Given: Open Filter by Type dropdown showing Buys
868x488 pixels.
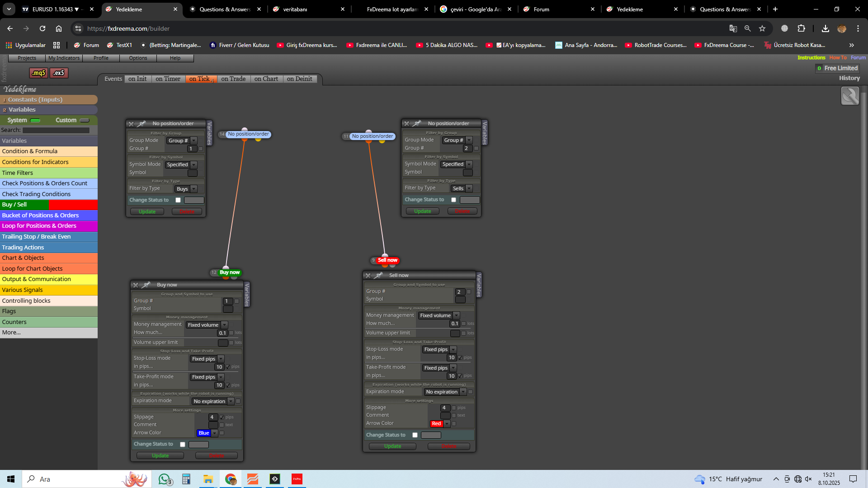Looking at the screenshot, I should 186,189.
